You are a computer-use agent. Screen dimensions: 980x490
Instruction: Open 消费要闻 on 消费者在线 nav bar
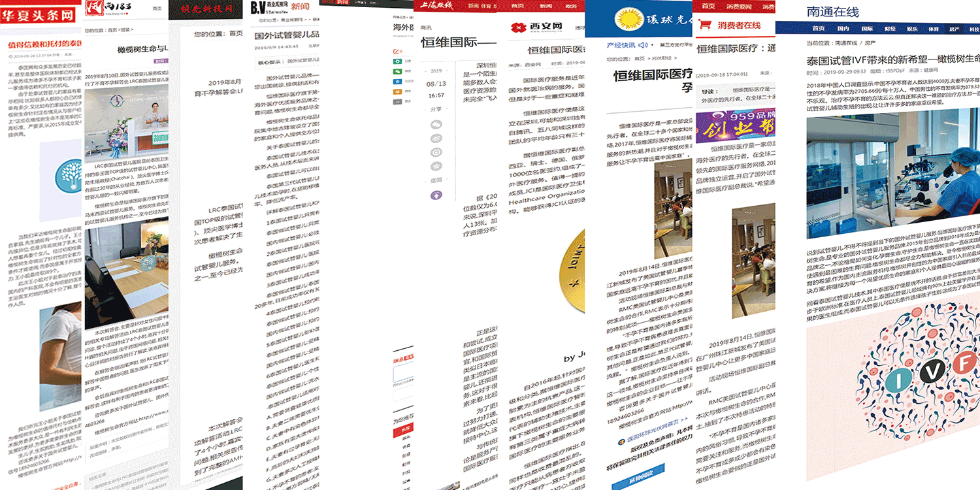coord(738,6)
